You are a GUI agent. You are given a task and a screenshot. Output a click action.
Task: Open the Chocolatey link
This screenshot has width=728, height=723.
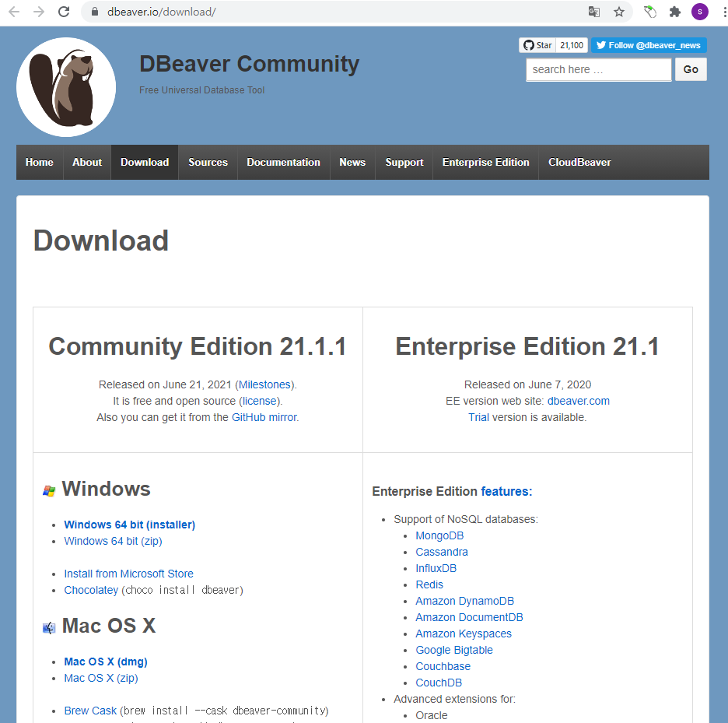91,590
